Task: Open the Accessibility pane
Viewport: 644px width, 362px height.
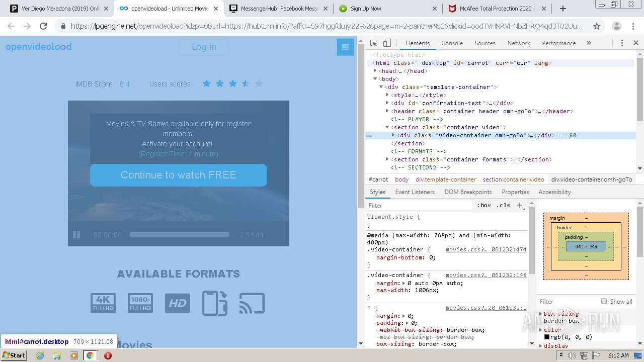Action: 554,192
